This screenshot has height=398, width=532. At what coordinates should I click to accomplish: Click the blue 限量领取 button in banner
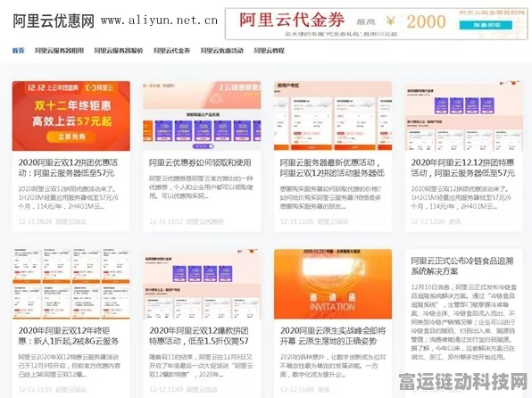pyautogui.click(x=486, y=25)
